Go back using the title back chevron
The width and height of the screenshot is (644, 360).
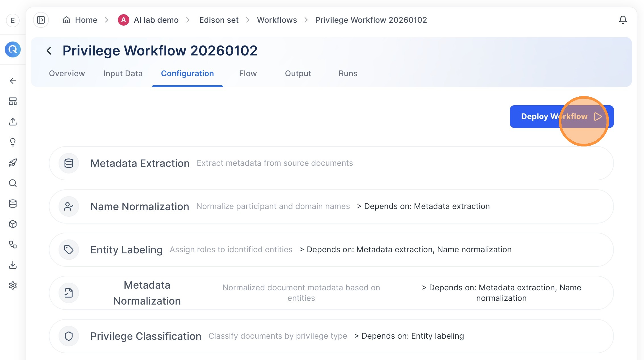[x=49, y=51]
